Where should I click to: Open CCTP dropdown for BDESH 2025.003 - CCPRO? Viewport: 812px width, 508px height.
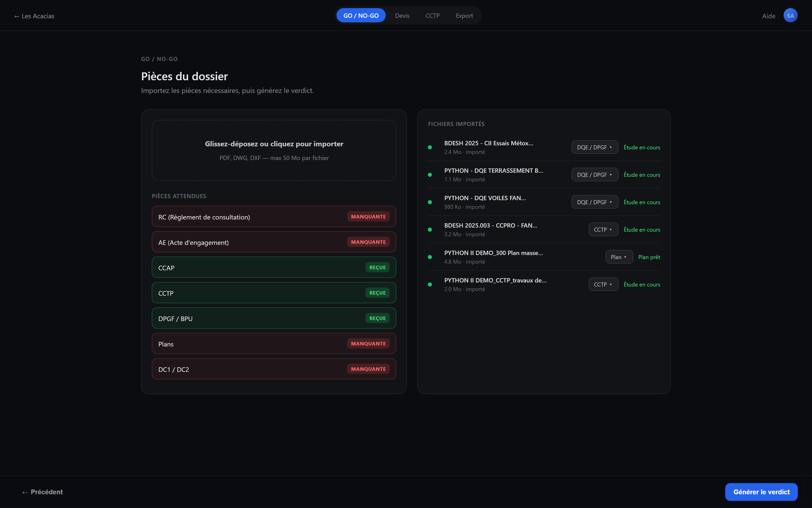(603, 229)
